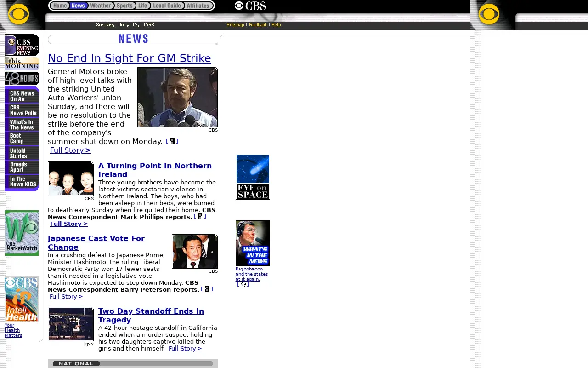Screen dimensions: 588x368
Task: Select the News navigation tab
Action: coord(79,6)
